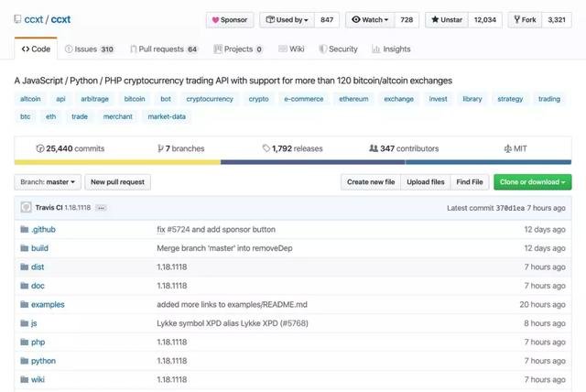Open the Branch: master dropdown
Image resolution: width=586 pixels, height=392 pixels.
coord(49,182)
